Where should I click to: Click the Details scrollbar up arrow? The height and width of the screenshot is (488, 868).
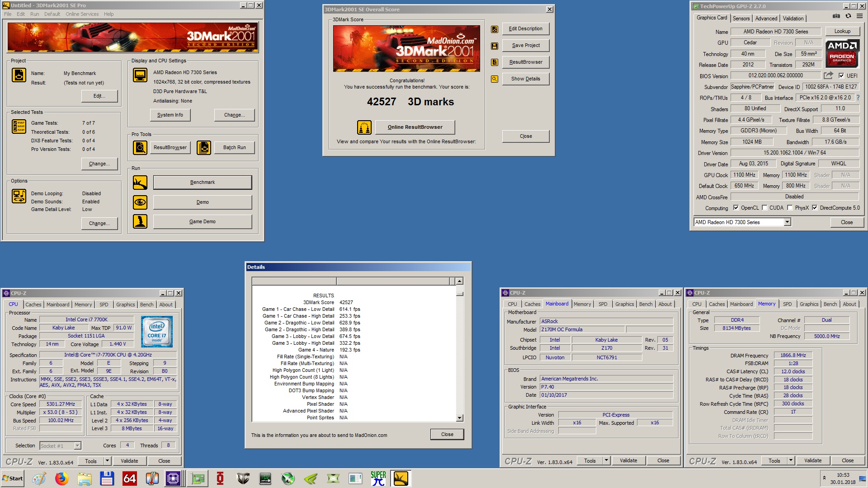(x=460, y=281)
